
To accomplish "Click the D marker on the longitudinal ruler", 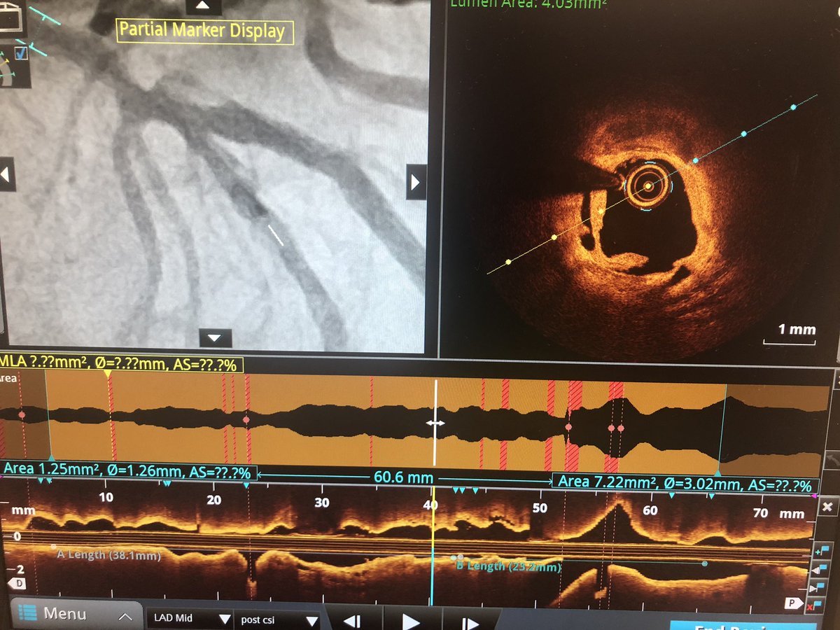I will point(17,583).
